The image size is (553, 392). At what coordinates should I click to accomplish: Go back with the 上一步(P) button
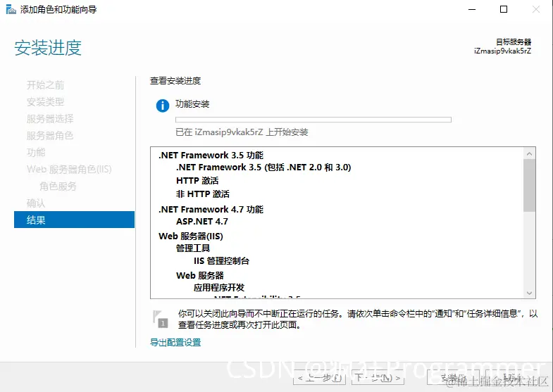[319, 378]
